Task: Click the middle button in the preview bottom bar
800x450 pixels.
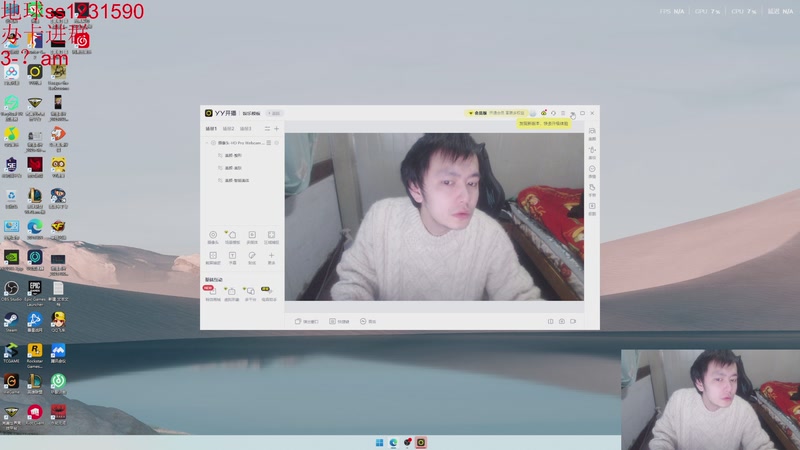Action: 339,321
